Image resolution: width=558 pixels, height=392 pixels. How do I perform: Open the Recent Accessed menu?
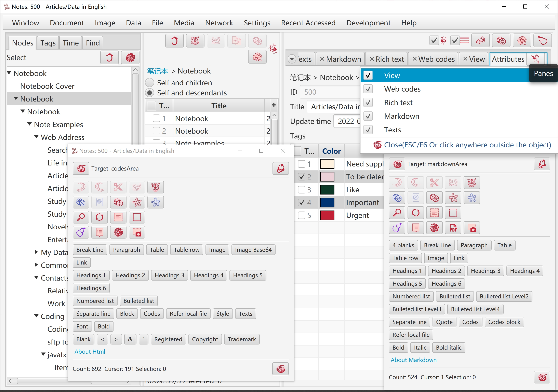click(308, 23)
